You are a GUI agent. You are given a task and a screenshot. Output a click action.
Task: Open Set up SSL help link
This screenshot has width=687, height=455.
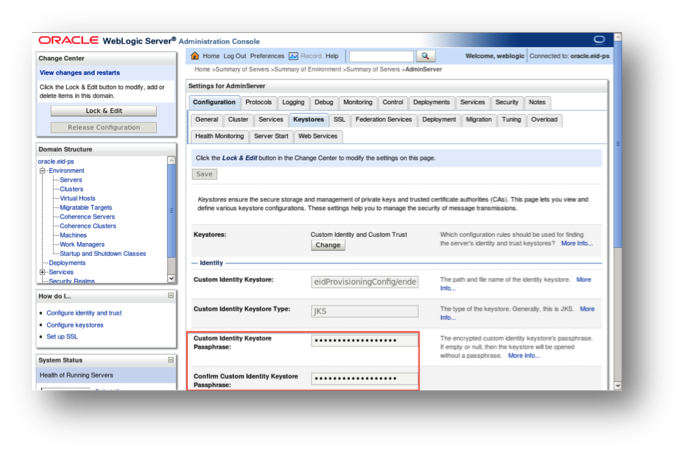pos(62,337)
